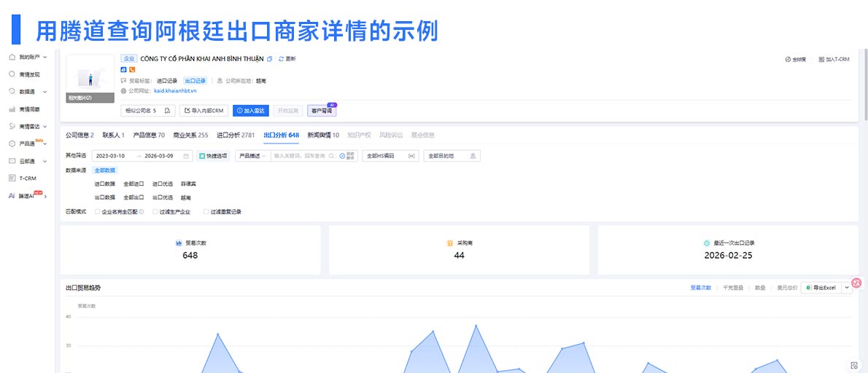The image size is (868, 373).
Task: Enable the 过滤重复记录 checkbox
Action: [x=206, y=212]
